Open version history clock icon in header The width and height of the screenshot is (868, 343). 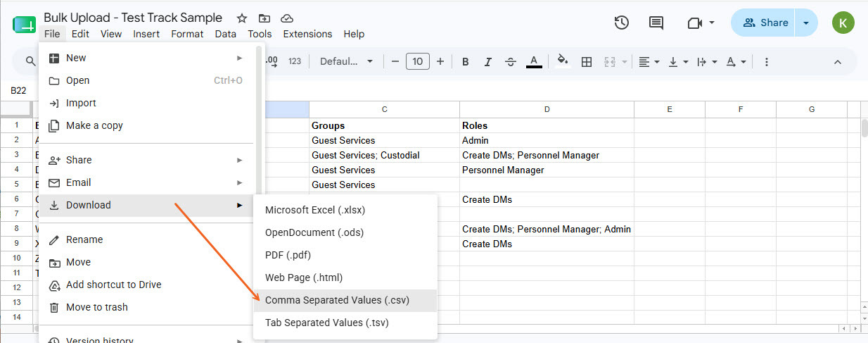click(621, 23)
